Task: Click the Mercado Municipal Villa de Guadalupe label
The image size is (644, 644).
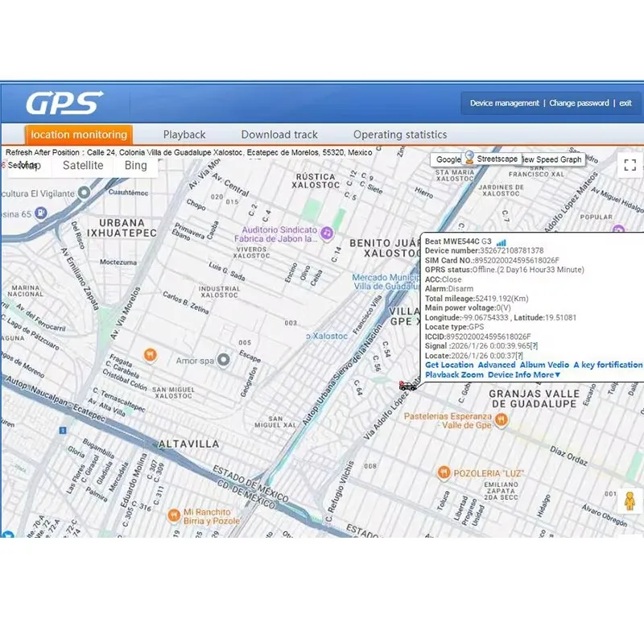Action: coord(386,282)
